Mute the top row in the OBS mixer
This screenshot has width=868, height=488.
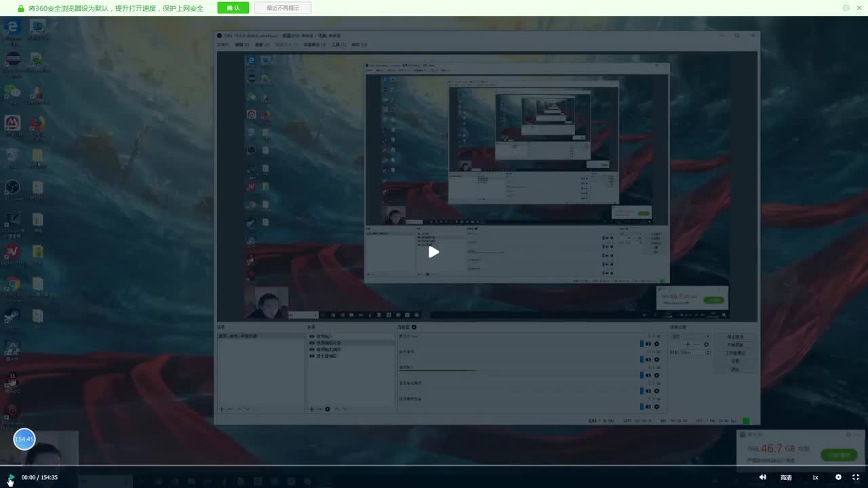pyautogui.click(x=648, y=344)
